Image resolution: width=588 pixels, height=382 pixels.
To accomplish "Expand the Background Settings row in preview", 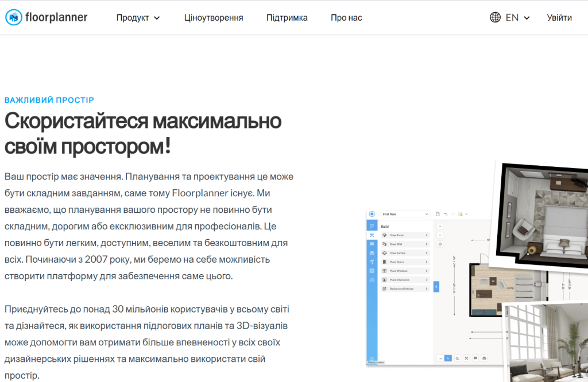I will point(405,289).
